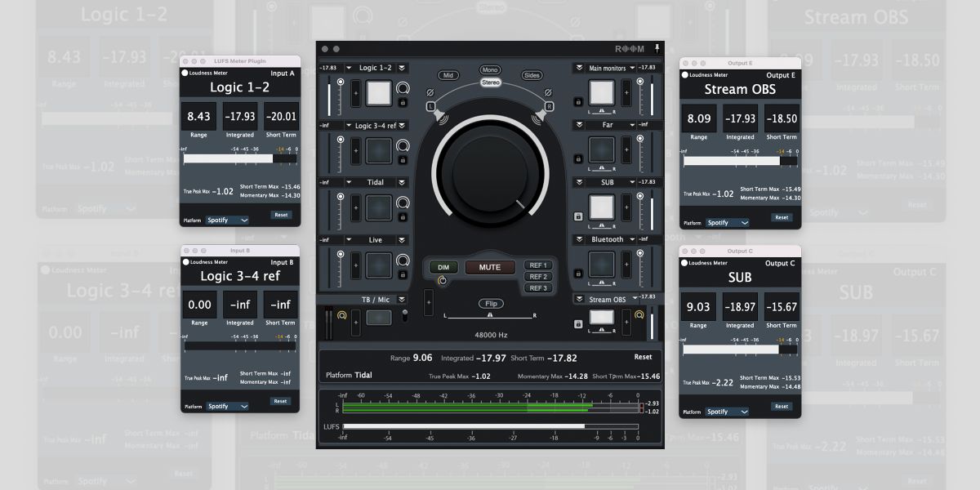Toggle the Bluetooth output pad
980x490 pixels.
[x=601, y=265]
